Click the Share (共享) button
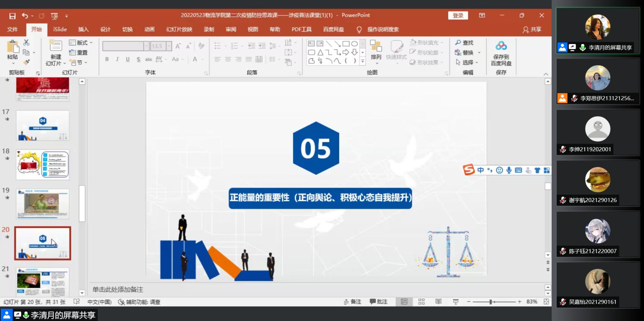The height and width of the screenshot is (321, 644). (532, 29)
